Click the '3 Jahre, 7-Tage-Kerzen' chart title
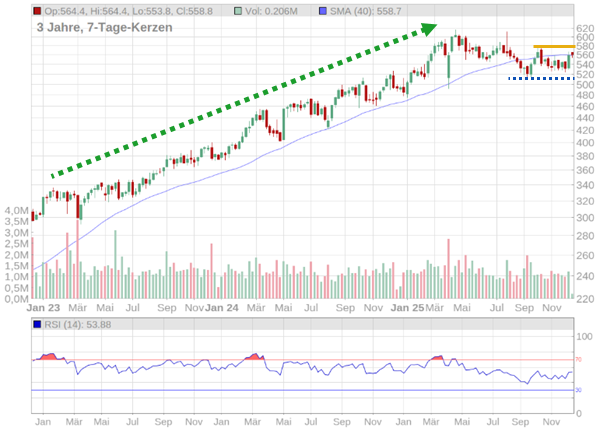 [x=104, y=27]
